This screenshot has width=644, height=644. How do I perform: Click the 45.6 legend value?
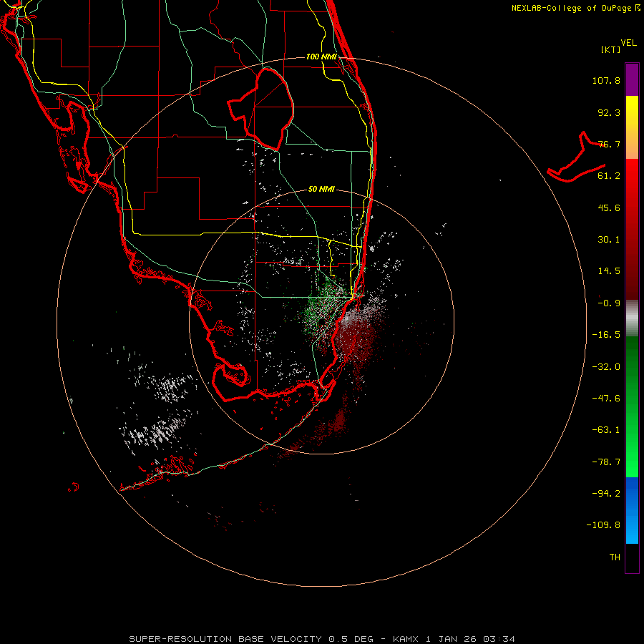(609, 208)
